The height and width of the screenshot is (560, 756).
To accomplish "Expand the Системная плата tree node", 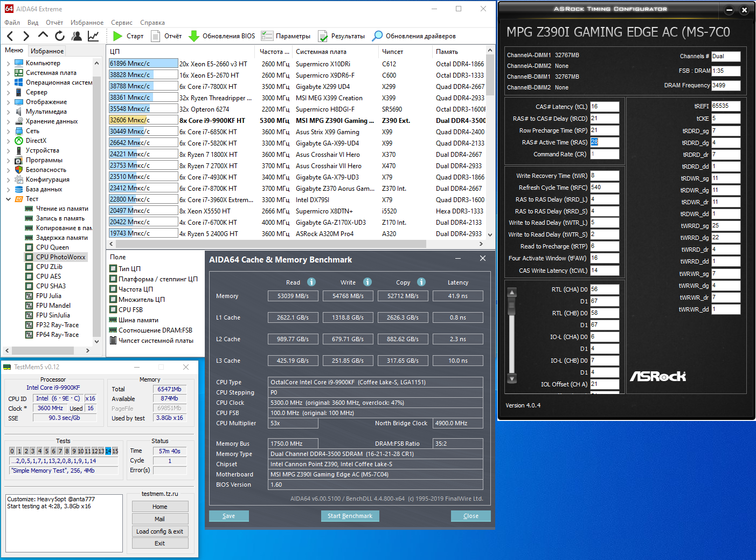I will [8, 73].
